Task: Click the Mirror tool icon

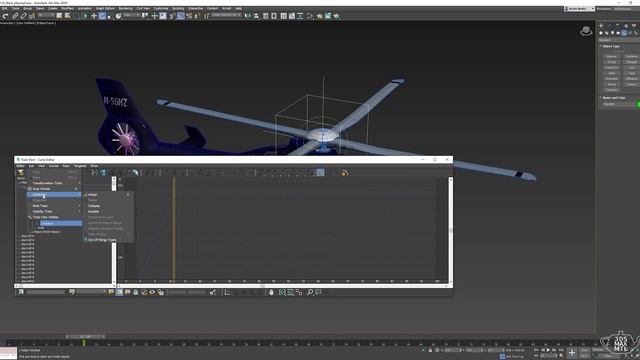Action: coord(248,16)
